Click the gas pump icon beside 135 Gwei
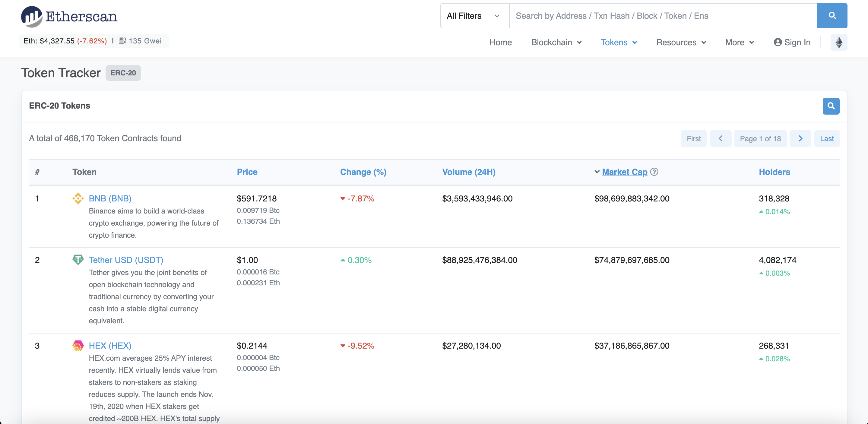 coord(123,41)
